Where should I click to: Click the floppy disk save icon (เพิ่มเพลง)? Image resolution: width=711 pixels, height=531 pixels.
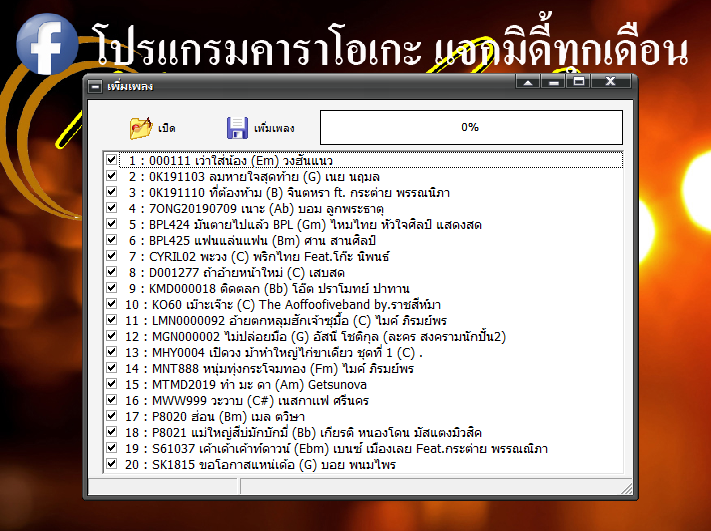coord(237,128)
